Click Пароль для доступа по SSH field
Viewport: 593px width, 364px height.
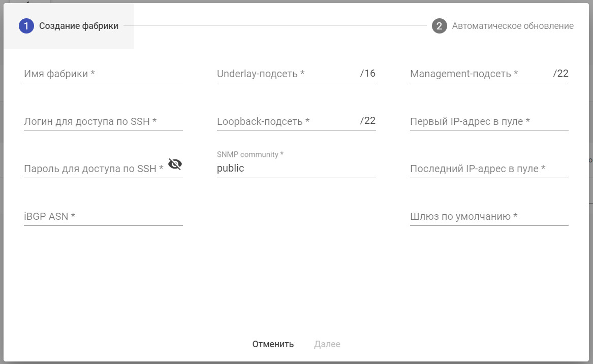click(x=95, y=169)
